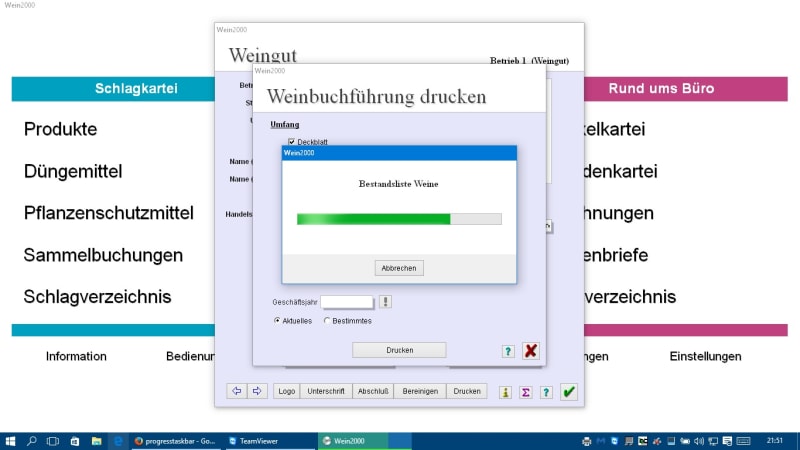Click the green Bestandsliste Weine progress bar

pyautogui.click(x=399, y=219)
